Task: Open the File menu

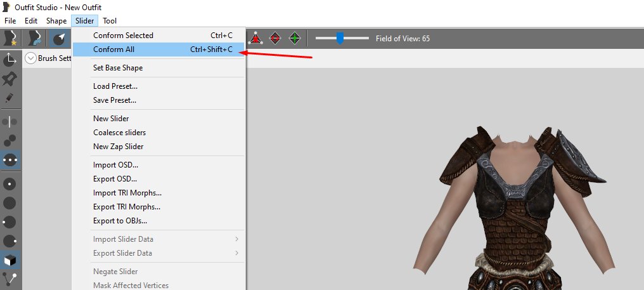Action: (10, 20)
